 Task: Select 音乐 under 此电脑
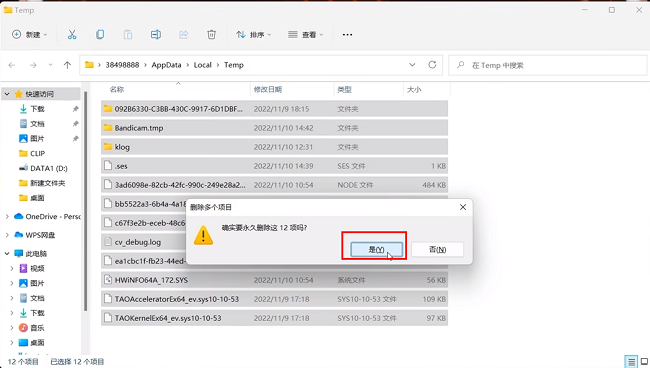(37, 328)
